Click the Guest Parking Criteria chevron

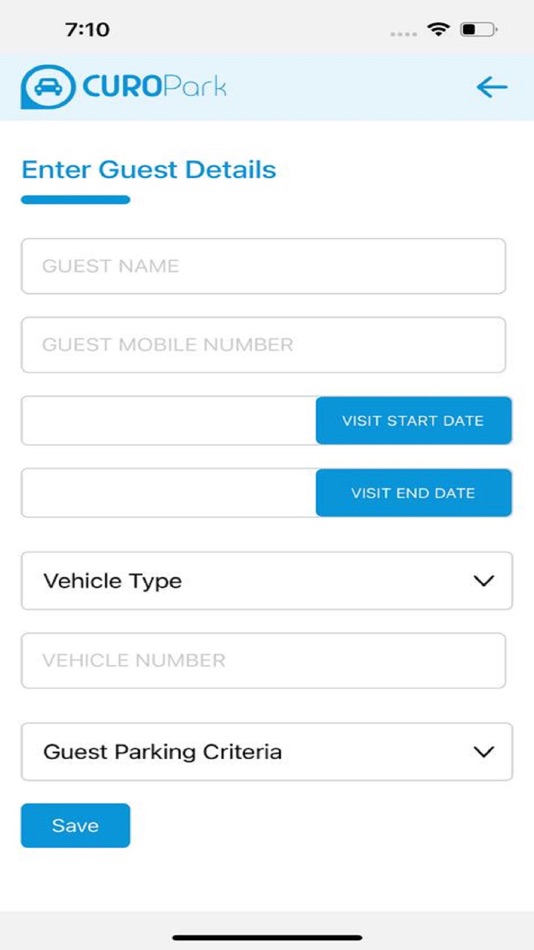(x=483, y=752)
